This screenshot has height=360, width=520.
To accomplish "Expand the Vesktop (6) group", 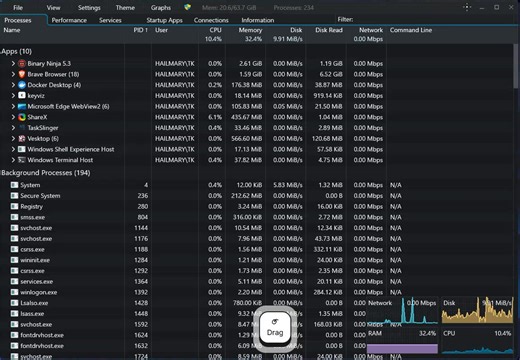I will [x=13, y=138].
